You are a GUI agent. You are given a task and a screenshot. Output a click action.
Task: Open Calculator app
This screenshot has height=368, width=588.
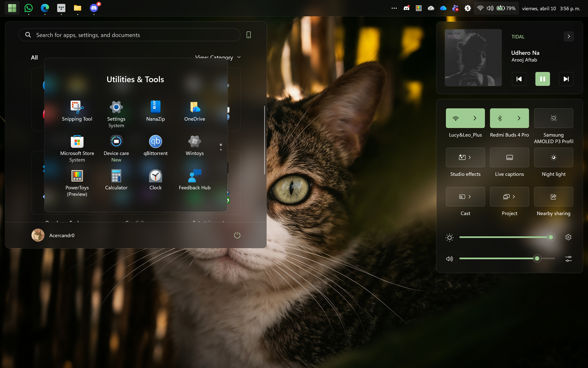click(116, 180)
